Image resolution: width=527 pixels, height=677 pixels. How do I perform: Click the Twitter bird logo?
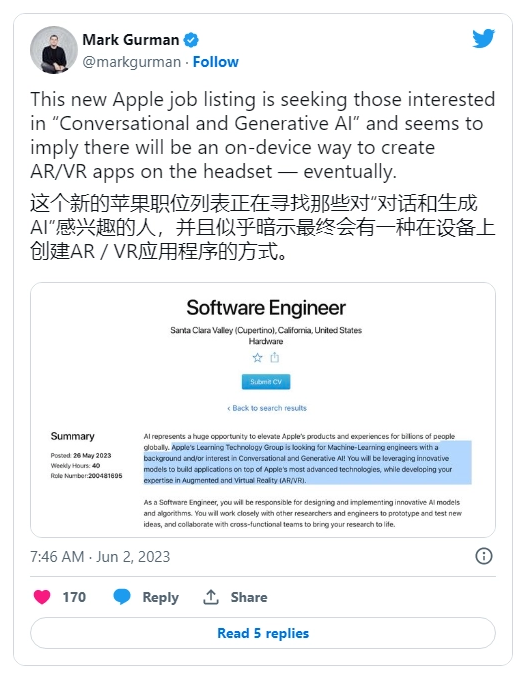pyautogui.click(x=483, y=38)
